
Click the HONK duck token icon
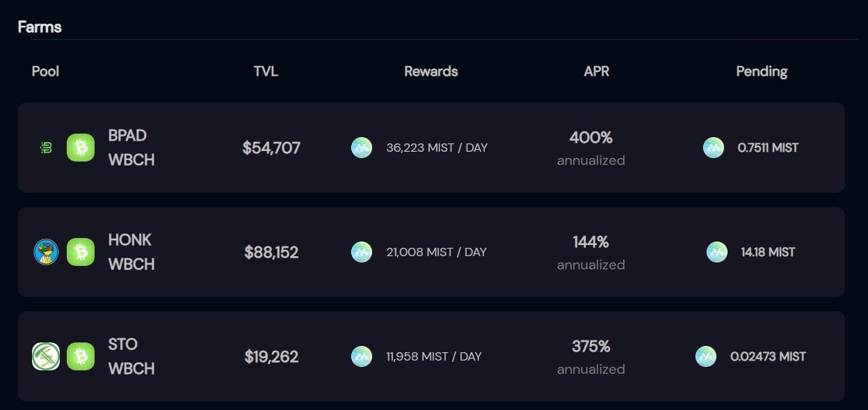point(46,252)
